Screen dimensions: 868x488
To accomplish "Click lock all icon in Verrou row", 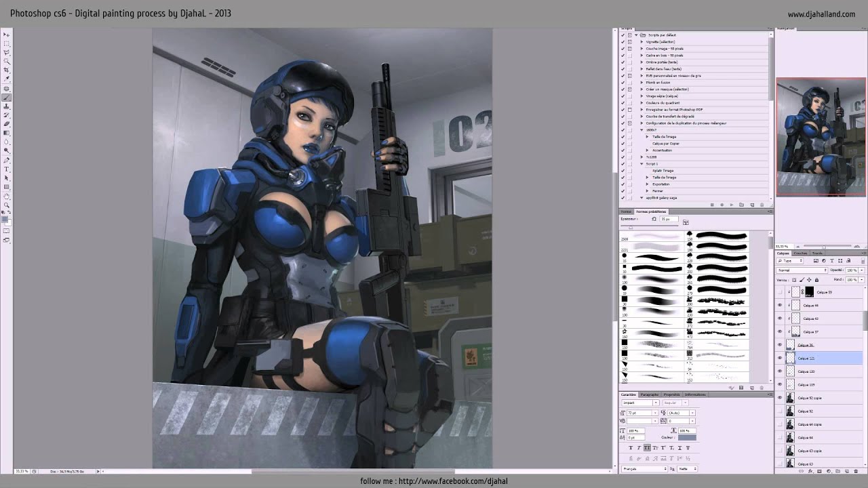I will point(816,280).
